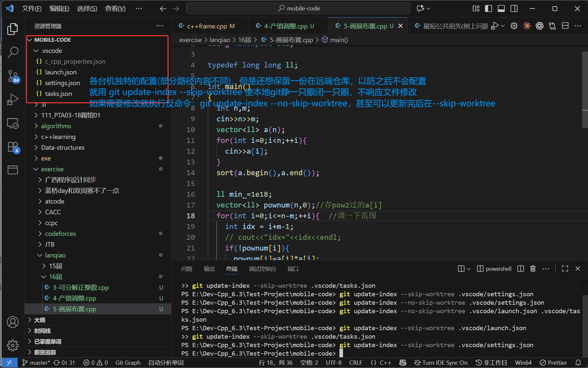Close the 5-画展布置.cpp tab
Image resolution: width=588 pixels, height=368 pixels.
pos(400,26)
